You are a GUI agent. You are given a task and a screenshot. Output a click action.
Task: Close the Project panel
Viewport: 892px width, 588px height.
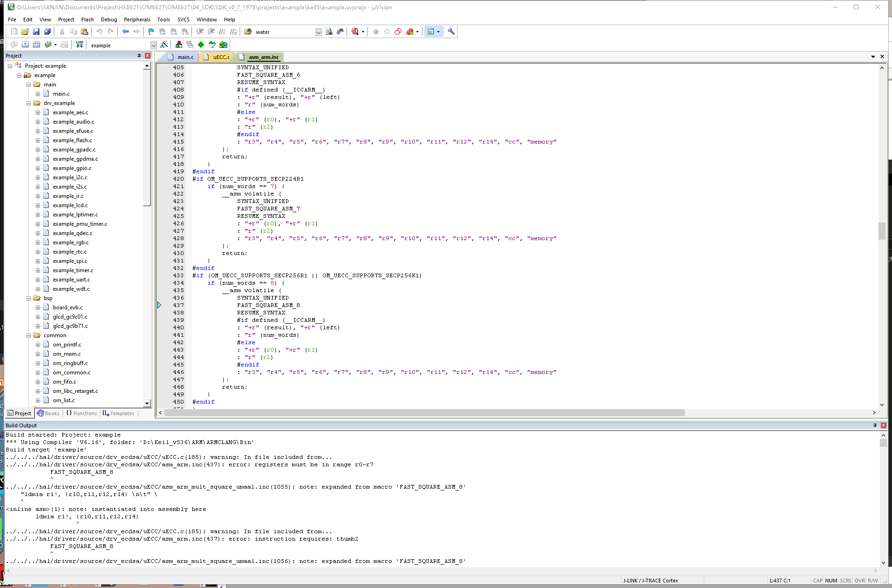tap(148, 56)
